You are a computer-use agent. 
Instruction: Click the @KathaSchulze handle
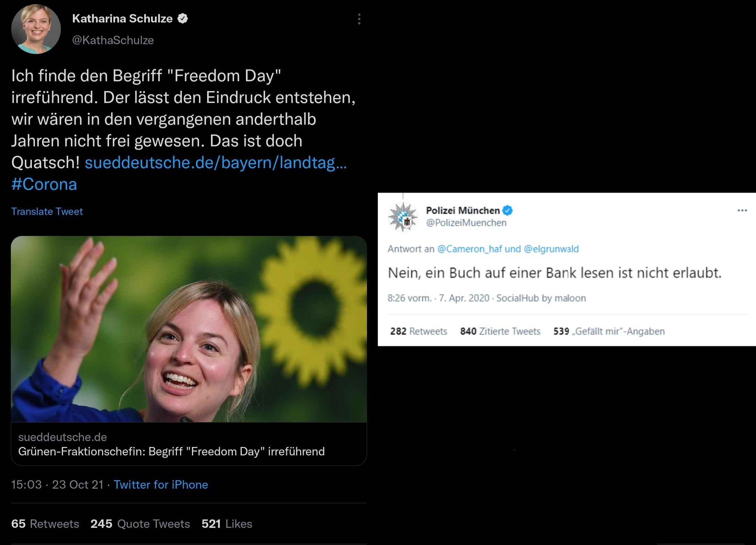(x=113, y=40)
